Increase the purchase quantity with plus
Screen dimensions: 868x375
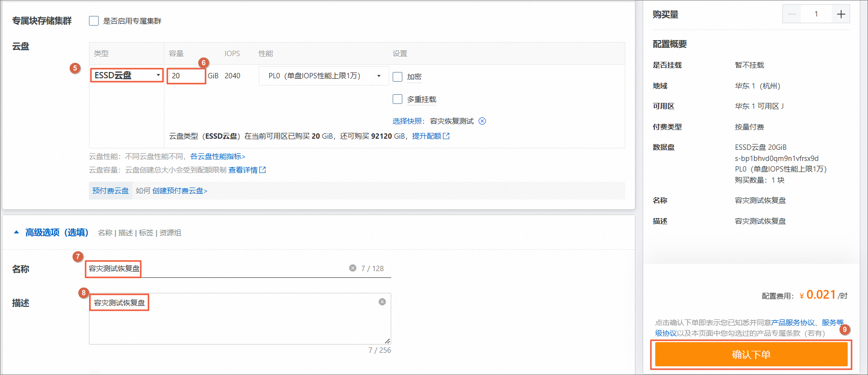(x=841, y=14)
